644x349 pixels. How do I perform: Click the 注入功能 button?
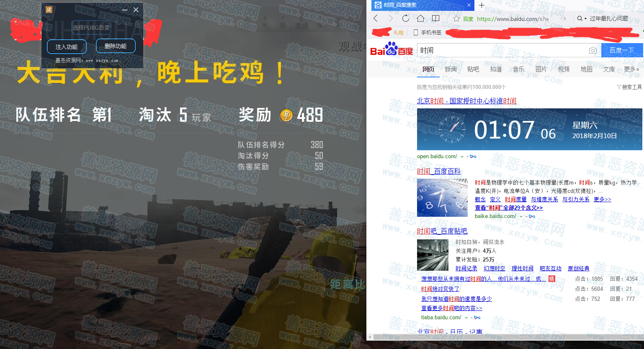pyautogui.click(x=67, y=47)
